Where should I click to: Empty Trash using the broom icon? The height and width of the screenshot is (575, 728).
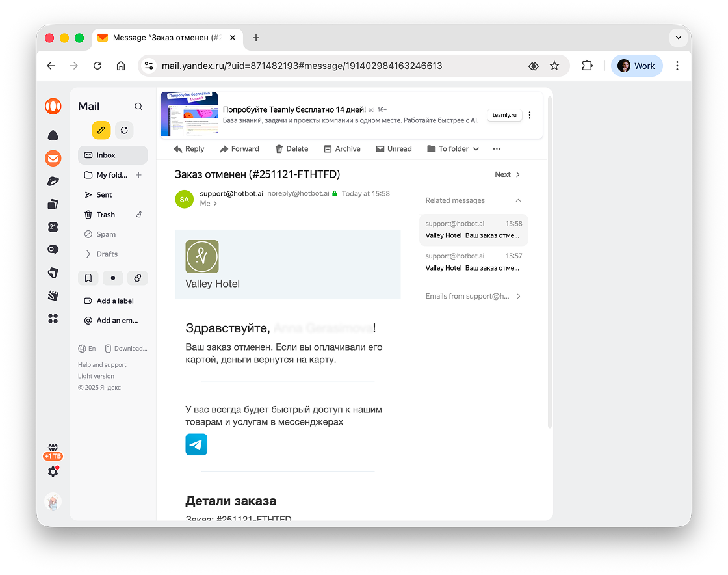pos(138,215)
